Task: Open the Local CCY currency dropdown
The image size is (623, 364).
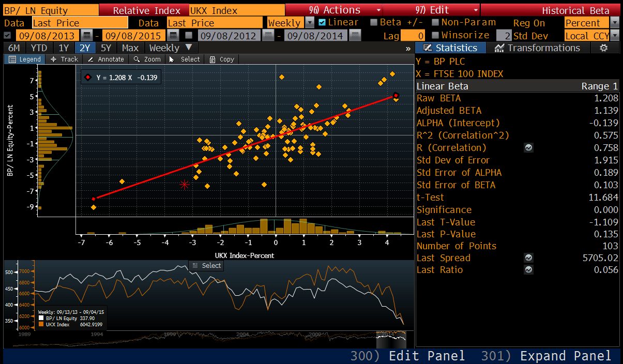Action: (x=614, y=36)
